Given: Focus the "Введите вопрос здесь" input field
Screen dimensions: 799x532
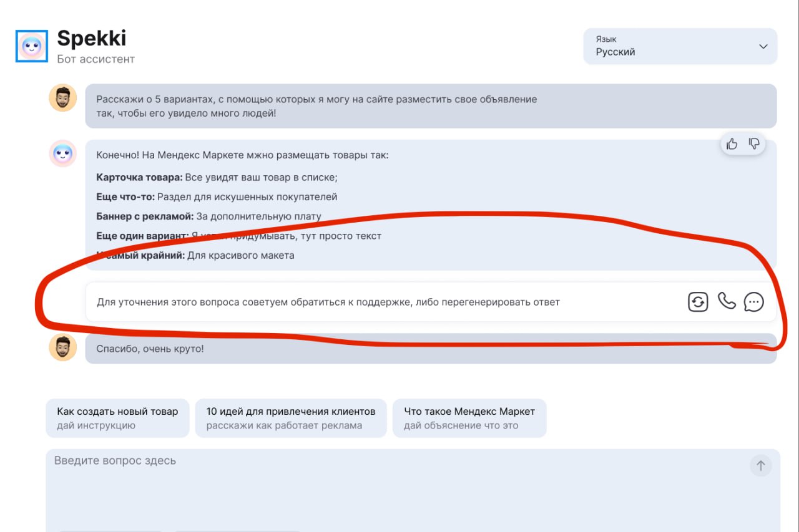Looking at the screenshot, I should pos(413,490).
